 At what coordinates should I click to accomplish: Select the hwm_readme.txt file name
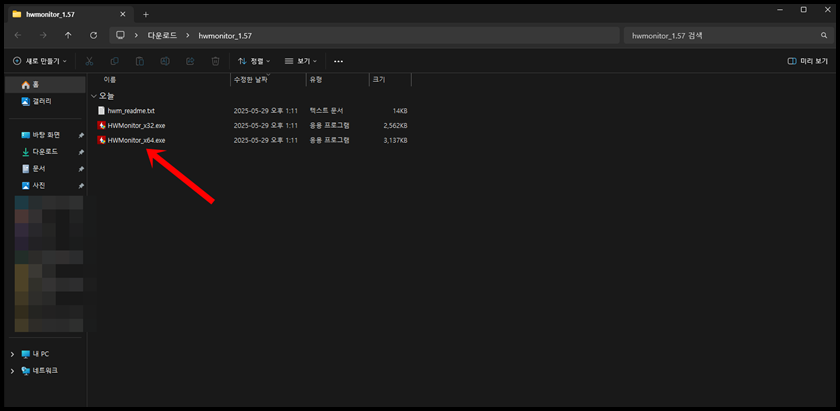click(x=131, y=110)
